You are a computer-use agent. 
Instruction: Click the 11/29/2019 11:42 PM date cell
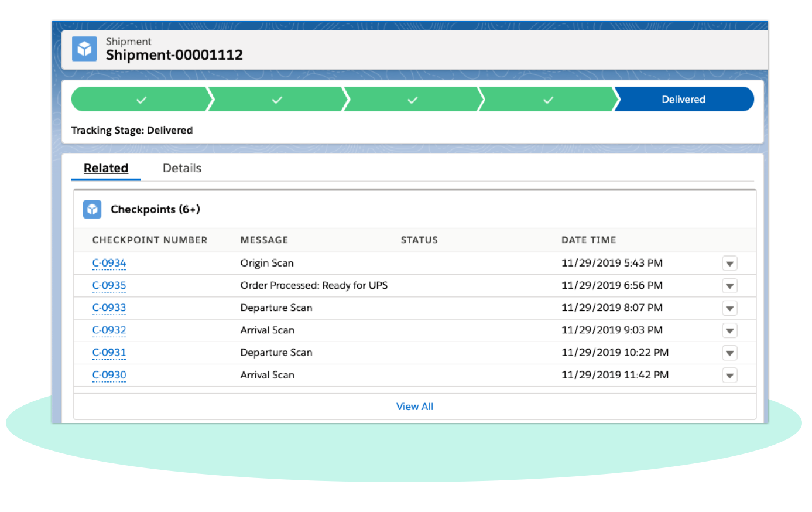[615, 375]
